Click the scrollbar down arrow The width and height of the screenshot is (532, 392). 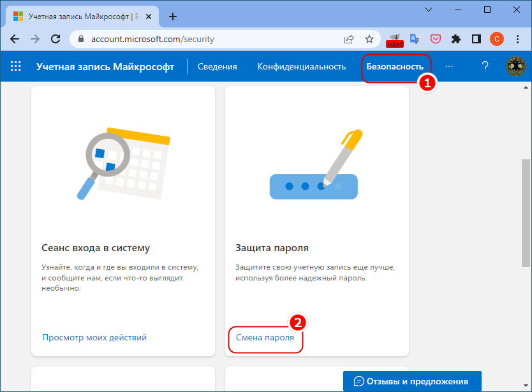click(526, 386)
